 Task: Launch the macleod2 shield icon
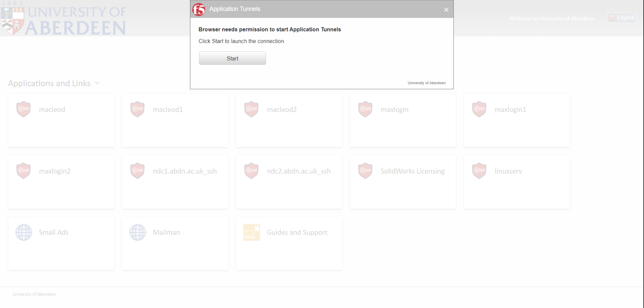click(x=251, y=109)
